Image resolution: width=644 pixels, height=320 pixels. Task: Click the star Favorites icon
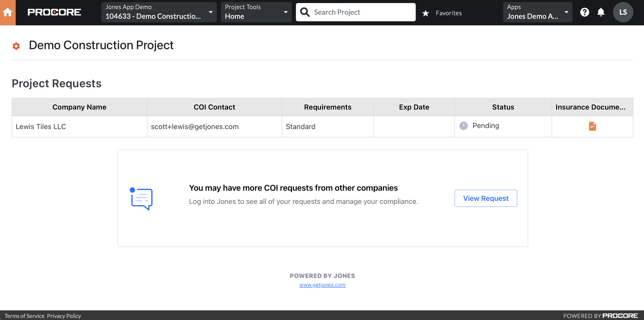click(426, 12)
